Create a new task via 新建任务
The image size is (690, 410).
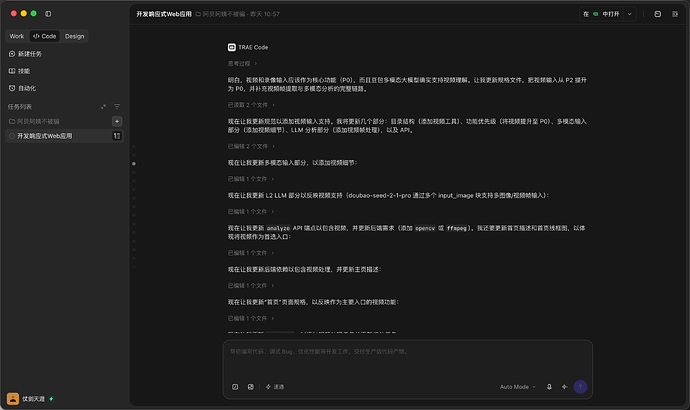click(25, 54)
